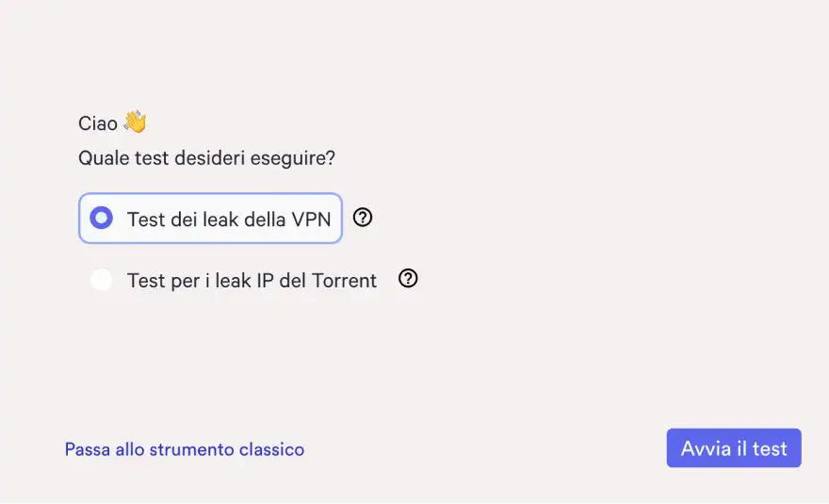Viewport: 829px width, 504px height.
Task: Click the filled purple VPN radio circle
Action: [101, 219]
